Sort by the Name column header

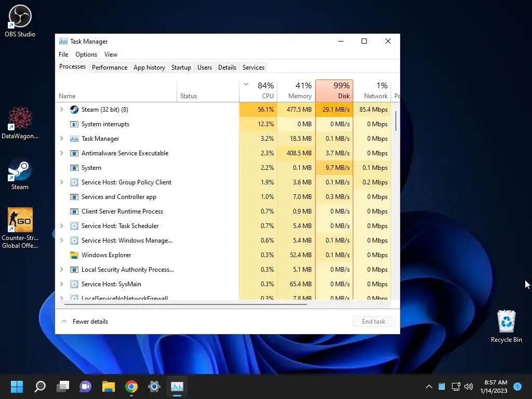116,91
